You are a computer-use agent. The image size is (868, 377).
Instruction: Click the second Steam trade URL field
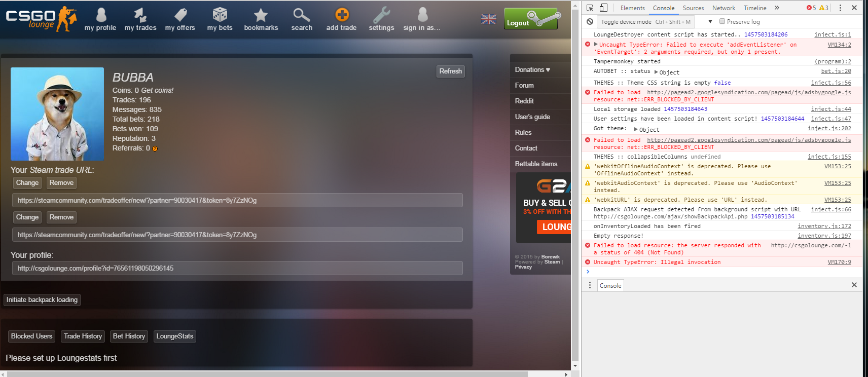tap(237, 235)
